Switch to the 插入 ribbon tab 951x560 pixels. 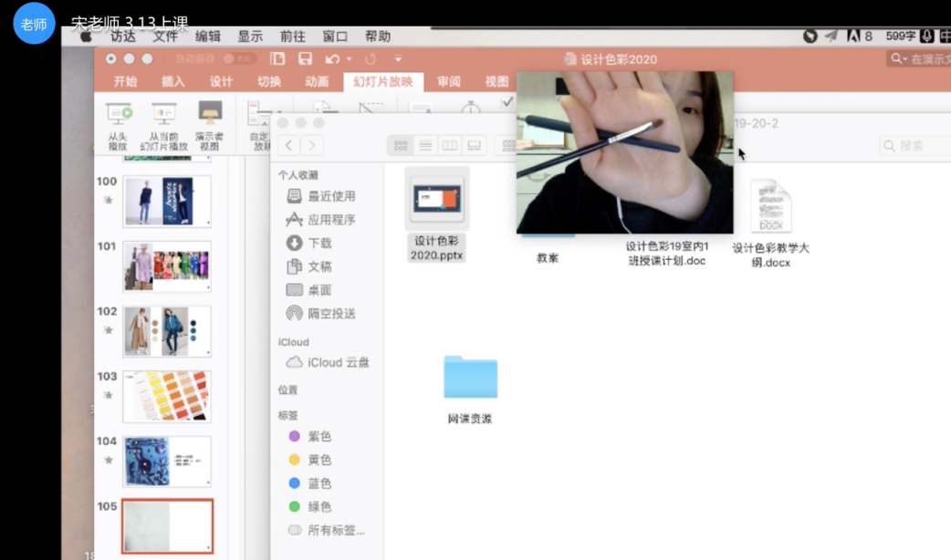tap(173, 82)
